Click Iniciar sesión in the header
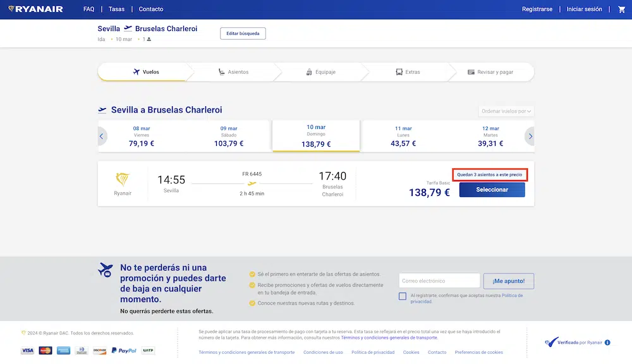Viewport: 632px width, 364px height. 584,9
